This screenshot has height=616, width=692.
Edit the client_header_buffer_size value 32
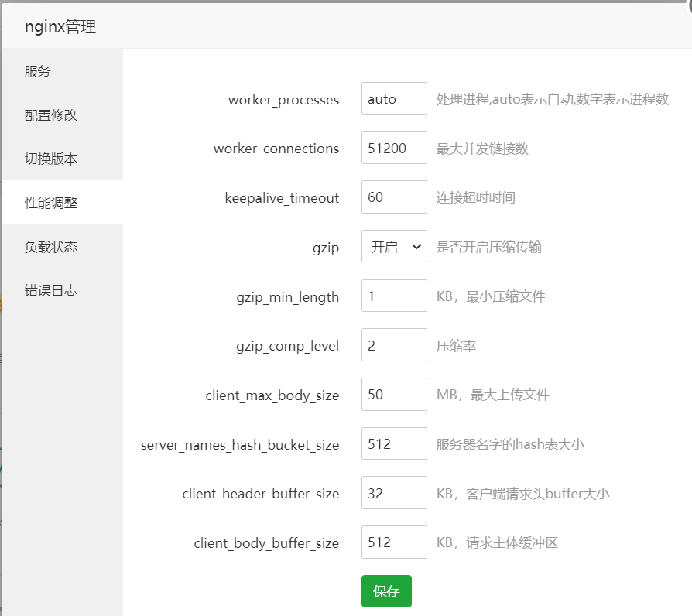(394, 492)
